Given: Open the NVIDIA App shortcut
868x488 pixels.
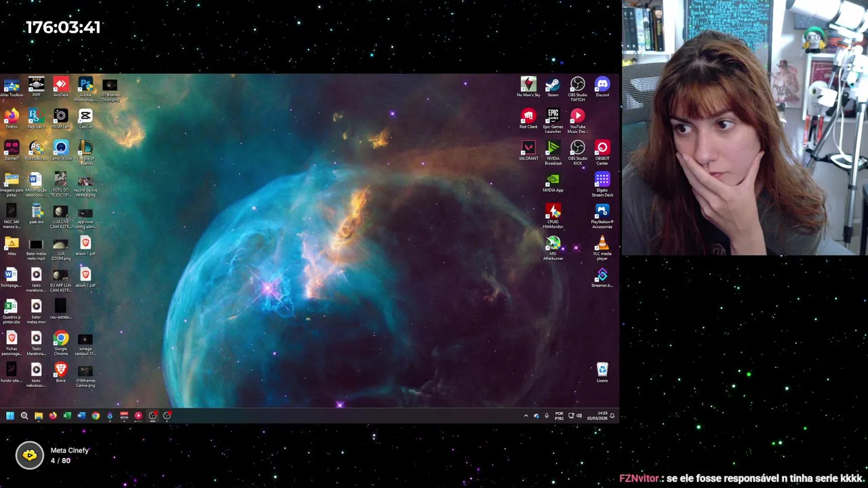Looking at the screenshot, I should click(553, 182).
